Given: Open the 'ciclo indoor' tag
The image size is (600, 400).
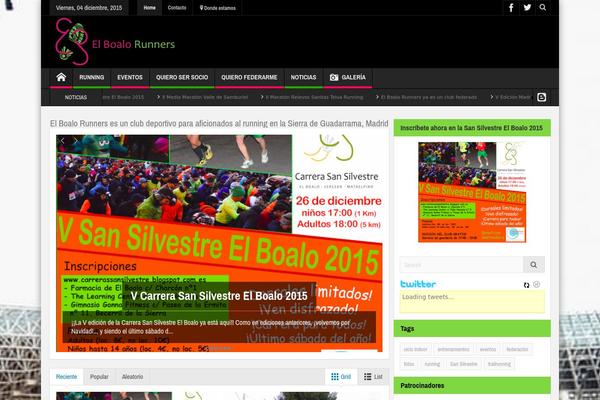Looking at the screenshot, I should coord(415,349).
